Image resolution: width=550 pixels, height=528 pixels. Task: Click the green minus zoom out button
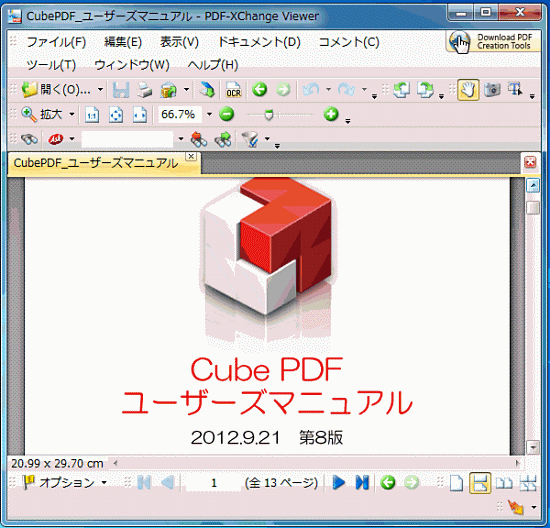click(x=227, y=114)
